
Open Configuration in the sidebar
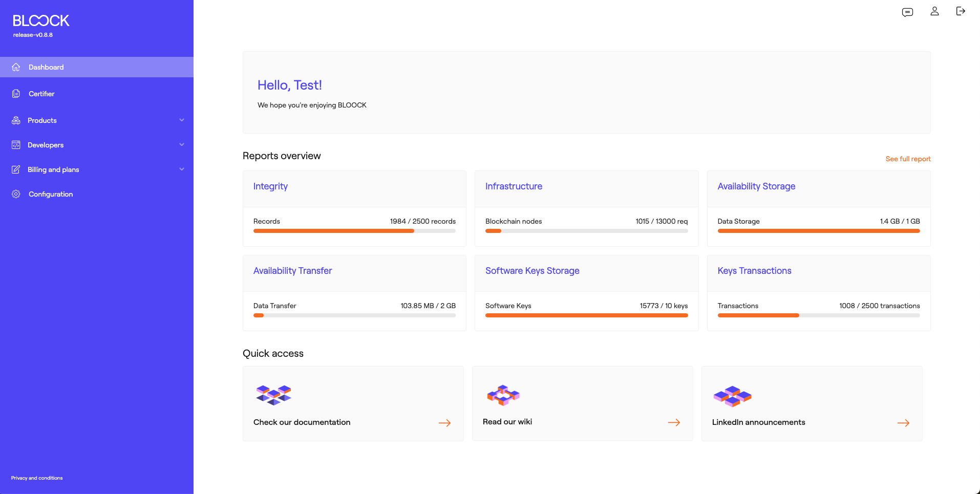pos(97,194)
